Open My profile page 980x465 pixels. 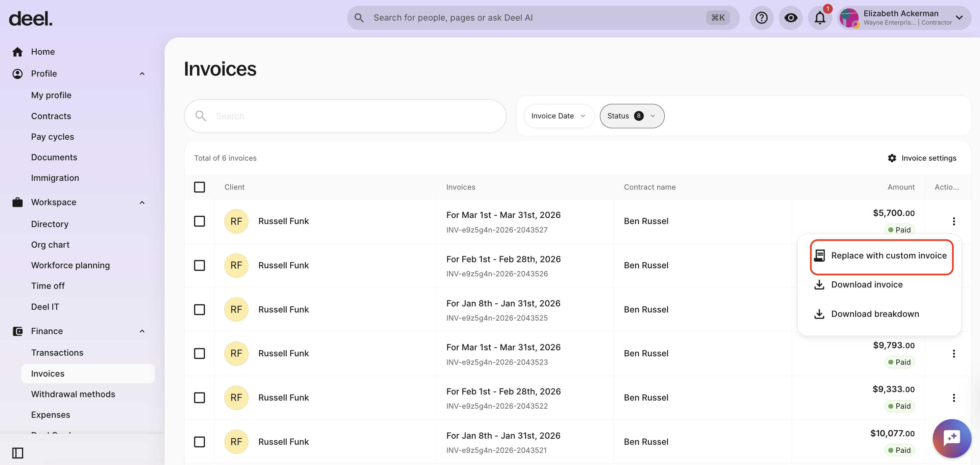coord(51,95)
